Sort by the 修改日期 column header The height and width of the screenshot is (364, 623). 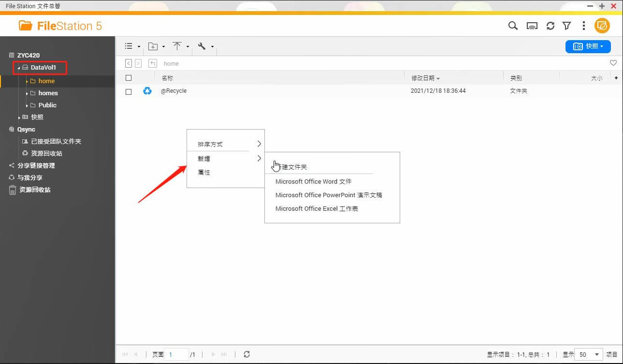(x=422, y=78)
